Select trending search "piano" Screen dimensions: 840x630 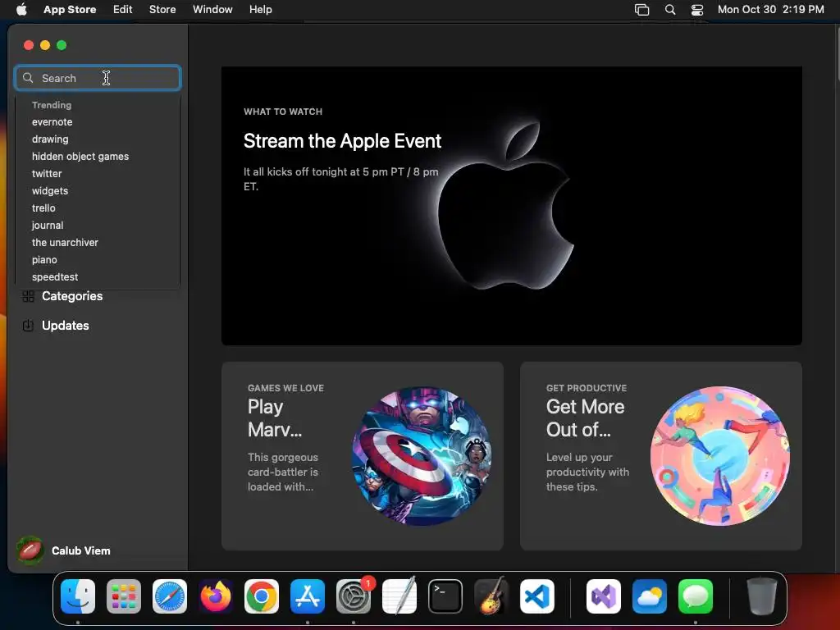[44, 260]
